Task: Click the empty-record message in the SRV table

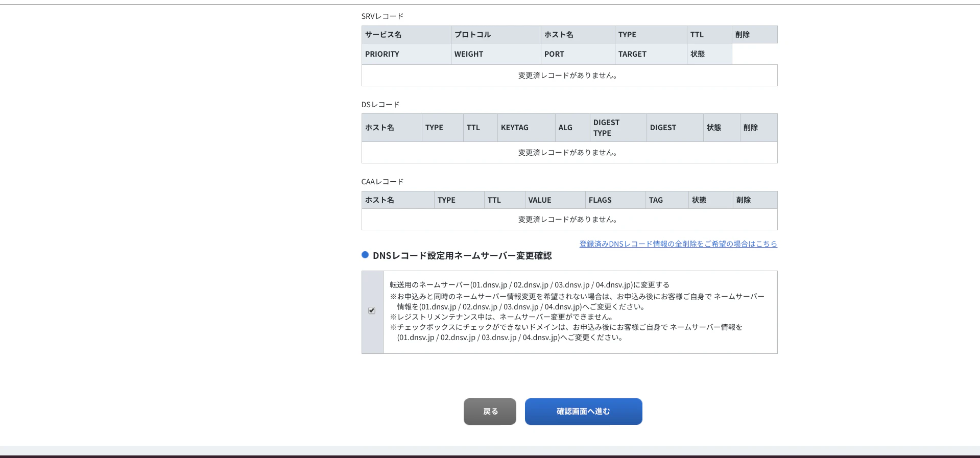Action: click(569, 76)
